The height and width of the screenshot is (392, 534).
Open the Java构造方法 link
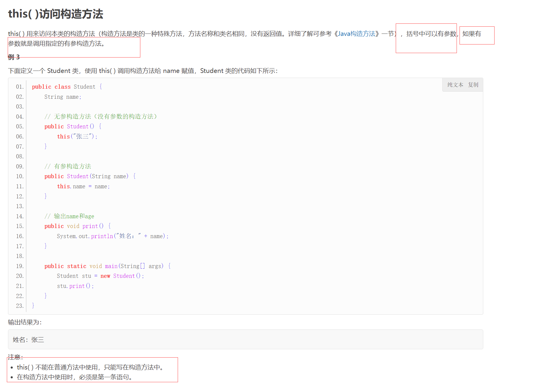click(357, 34)
